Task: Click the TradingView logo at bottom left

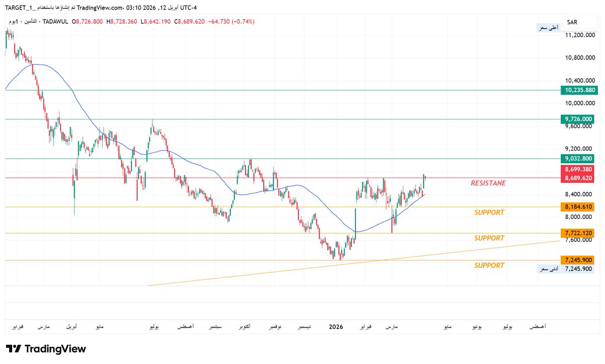Action: 45,348
